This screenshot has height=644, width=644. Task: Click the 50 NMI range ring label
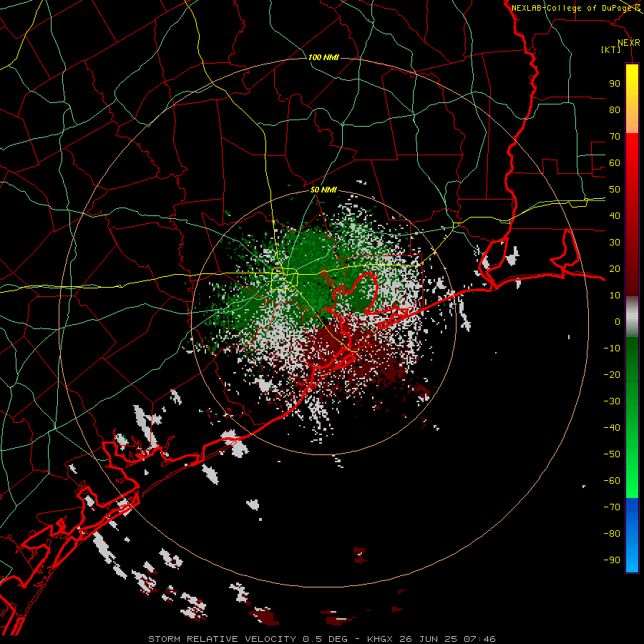tap(323, 190)
